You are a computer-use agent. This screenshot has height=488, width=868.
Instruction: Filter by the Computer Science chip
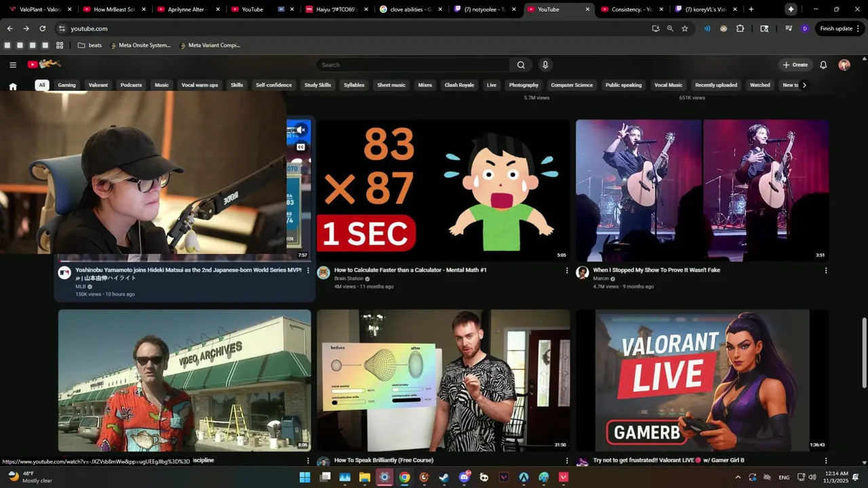[572, 85]
